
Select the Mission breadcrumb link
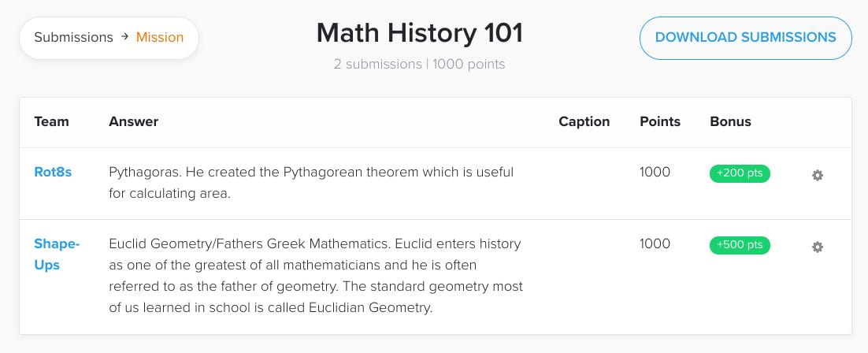pyautogui.click(x=159, y=37)
